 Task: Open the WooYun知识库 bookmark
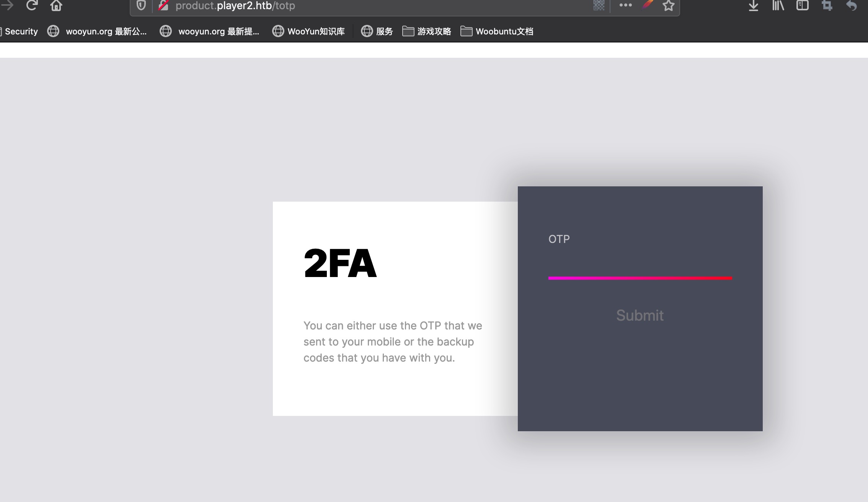(x=308, y=31)
